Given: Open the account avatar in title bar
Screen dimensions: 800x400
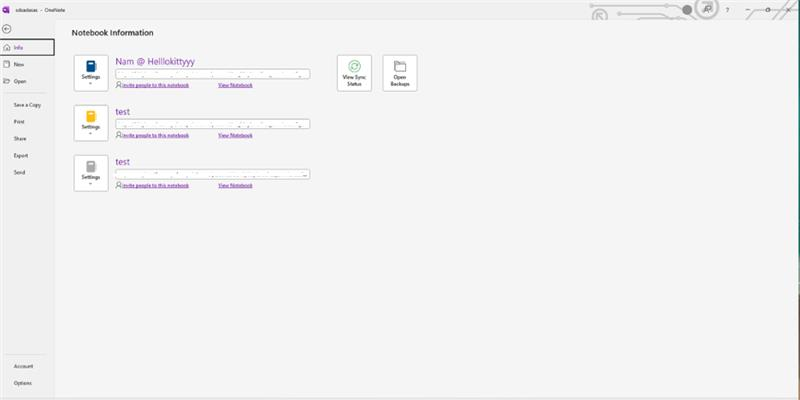Looking at the screenshot, I should pyautogui.click(x=687, y=10).
